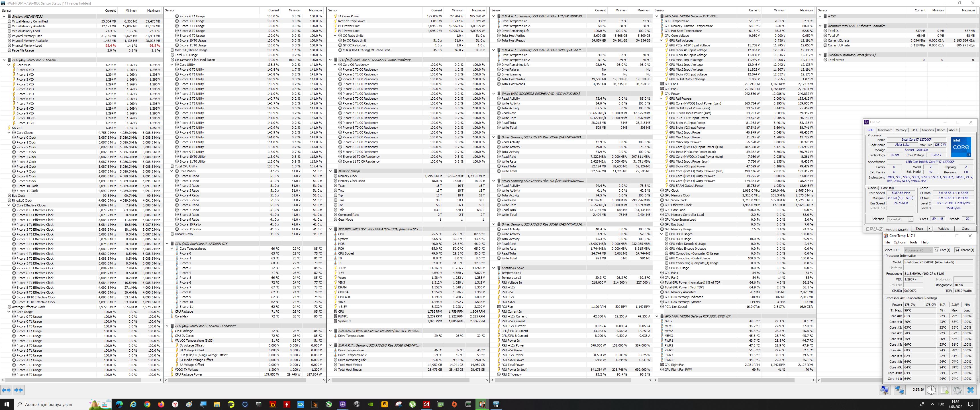The width and height of the screenshot is (980, 410).
Task: Click HWiNFO expand columns arrows button
Action: pyautogui.click(x=7, y=390)
